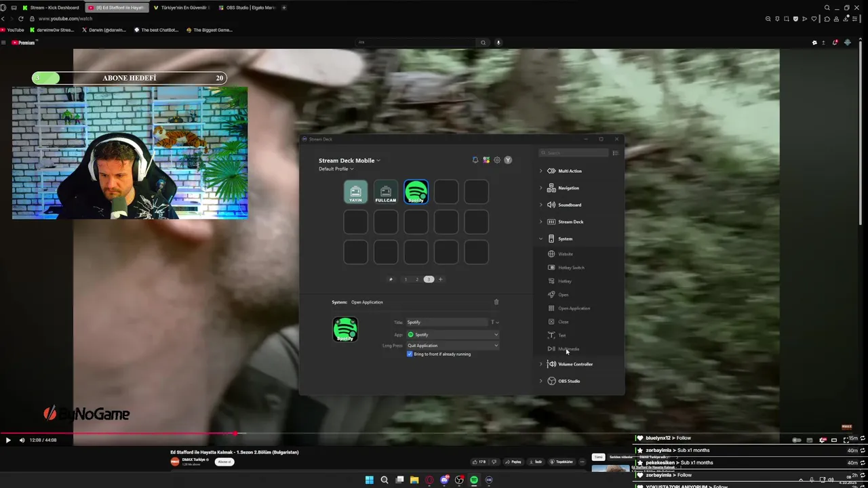Click the browser address bar URL
The height and width of the screenshot is (488, 868).
coord(65,18)
